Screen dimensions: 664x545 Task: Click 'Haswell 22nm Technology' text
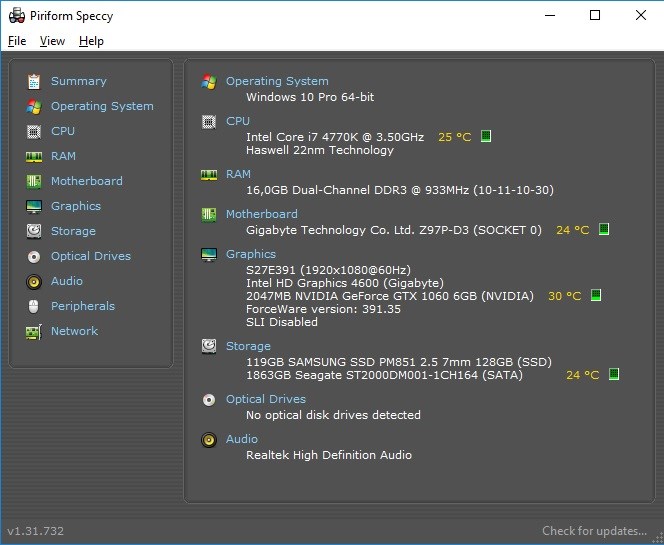320,150
